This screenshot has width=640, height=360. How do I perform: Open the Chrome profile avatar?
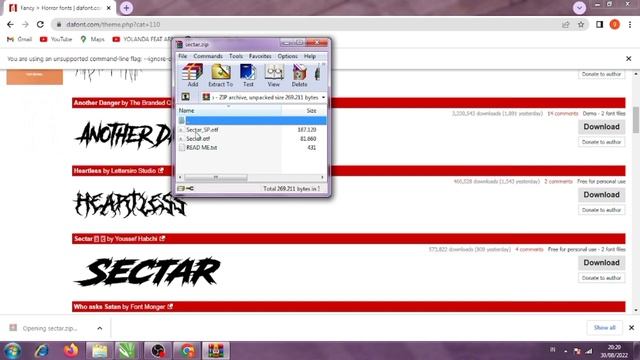coord(615,24)
